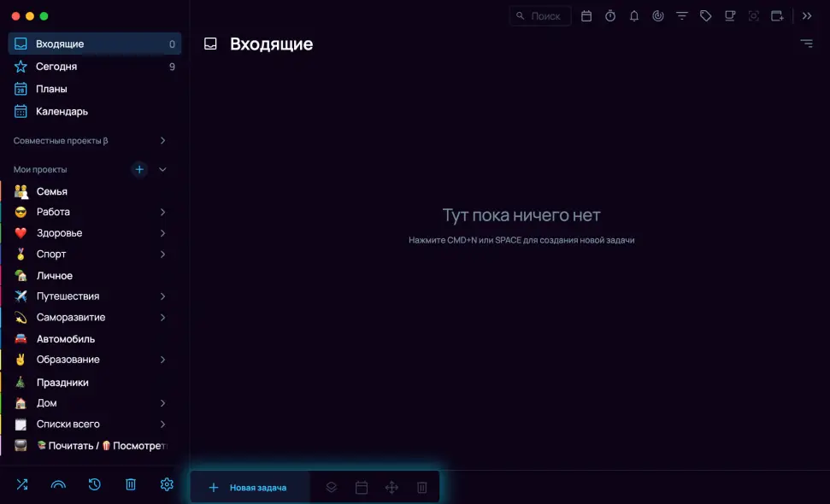Open the filter icon in the top toolbar
Viewport: 830px width, 504px height.
pos(681,15)
